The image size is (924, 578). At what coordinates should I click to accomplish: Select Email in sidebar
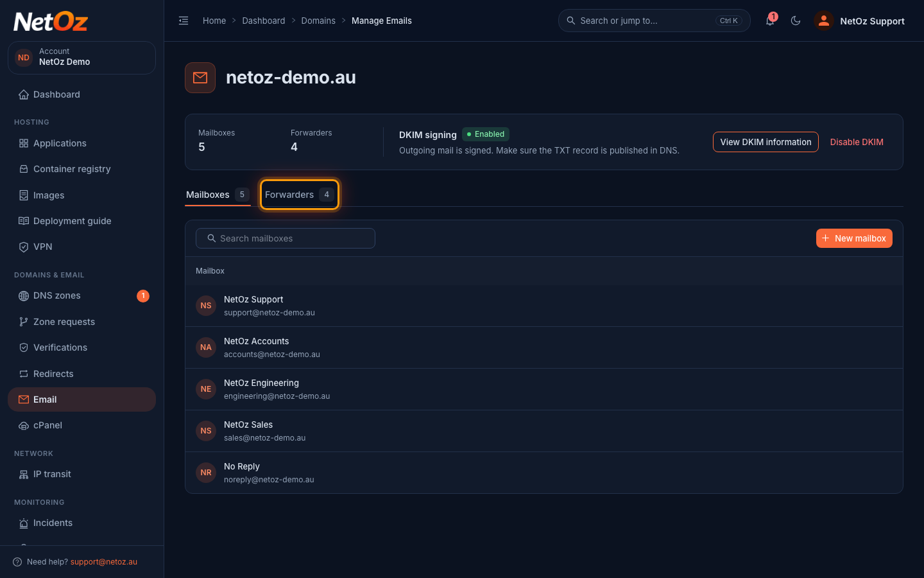click(81, 399)
